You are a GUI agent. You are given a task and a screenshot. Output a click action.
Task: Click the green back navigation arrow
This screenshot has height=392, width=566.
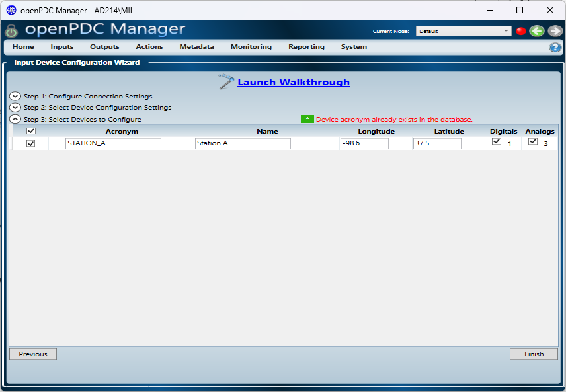pos(537,31)
